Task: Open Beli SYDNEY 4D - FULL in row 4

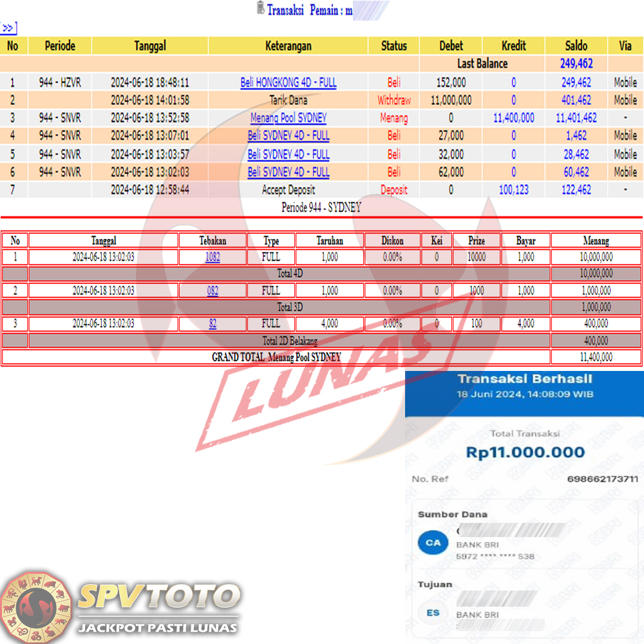Action: pyautogui.click(x=289, y=136)
